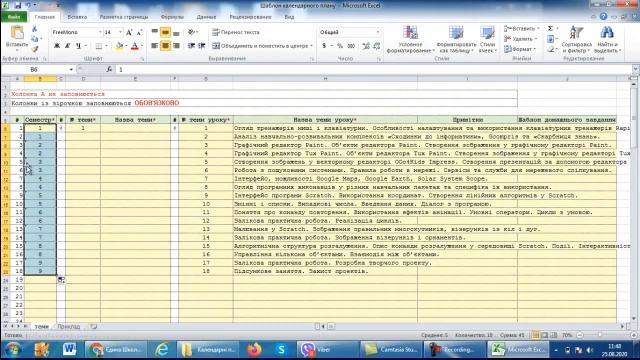Switch to the Вставка ribbon tab
Screen dimensions: 640x360
pos(77,17)
